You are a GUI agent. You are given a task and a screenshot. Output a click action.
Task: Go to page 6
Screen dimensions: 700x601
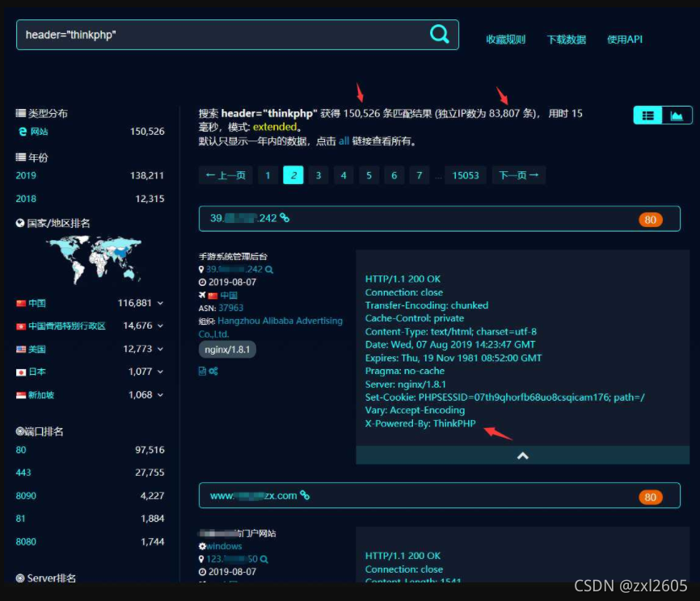tap(394, 175)
